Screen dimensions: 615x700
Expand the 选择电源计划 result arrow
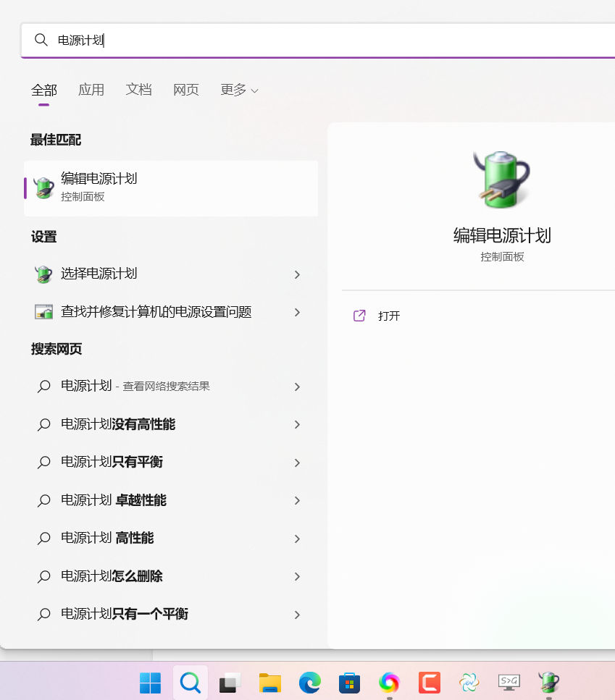click(x=297, y=274)
